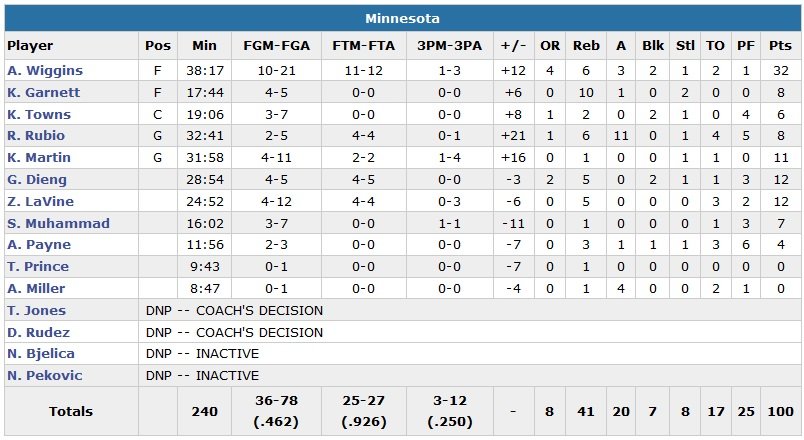
Task: Select A. Payne player link
Action: [x=39, y=245]
